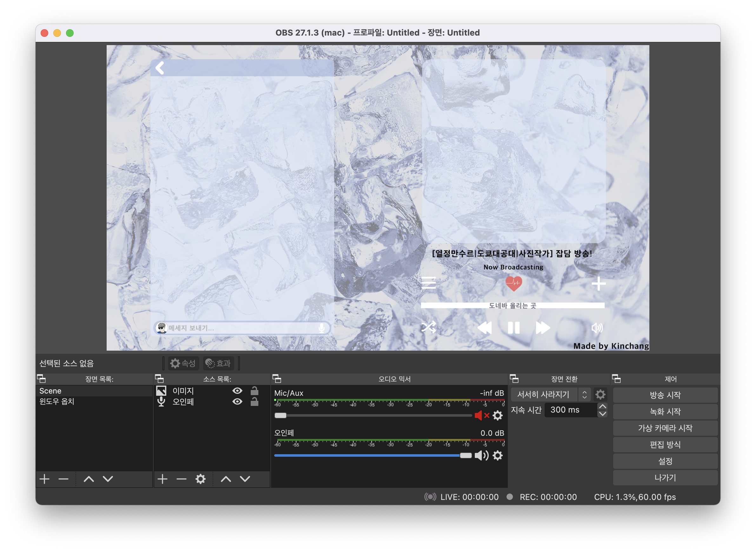Remove the selected scene with minus icon
The height and width of the screenshot is (552, 756).
click(63, 479)
